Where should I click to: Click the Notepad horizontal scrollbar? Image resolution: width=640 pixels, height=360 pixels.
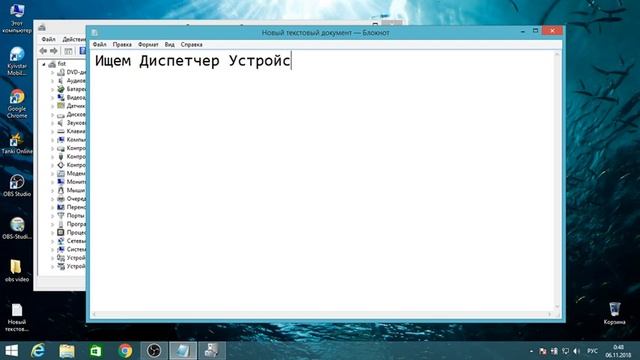[322, 314]
